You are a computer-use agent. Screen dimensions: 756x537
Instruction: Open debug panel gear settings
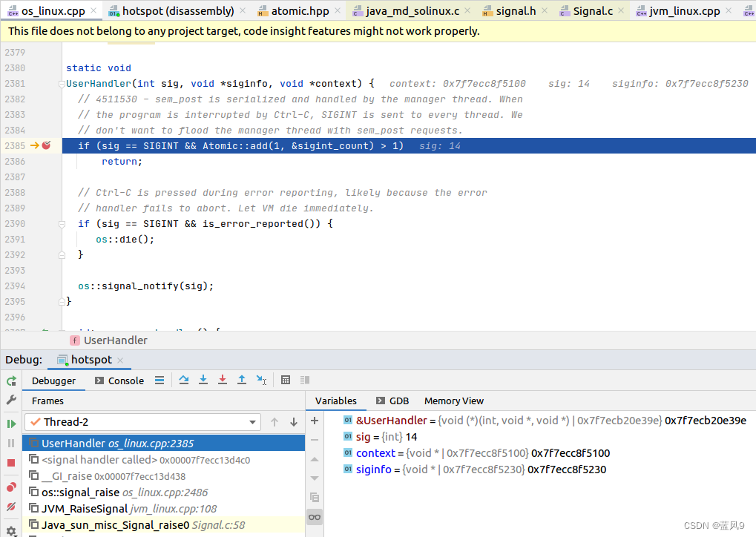pos(11,531)
